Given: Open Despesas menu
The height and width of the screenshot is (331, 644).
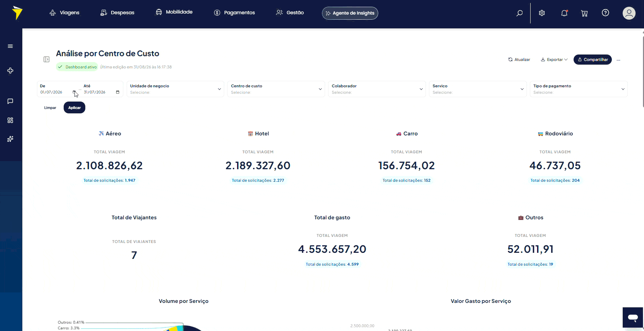Looking at the screenshot, I should (117, 13).
